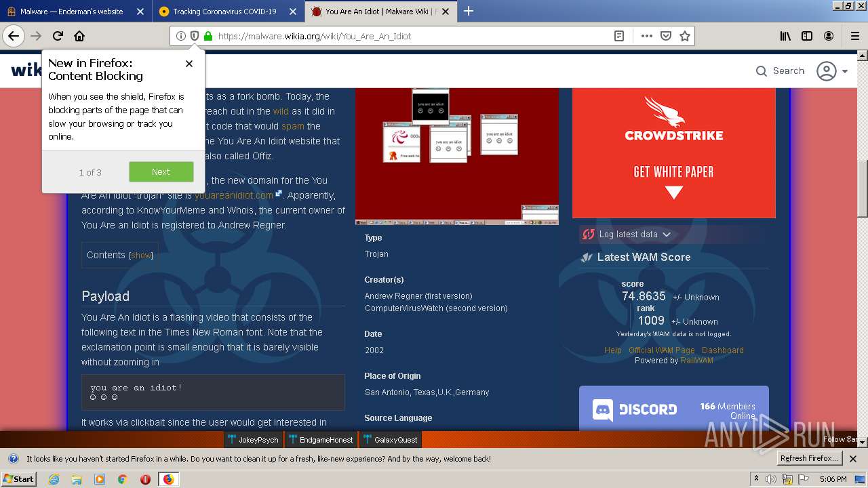Open Internet Explorer from taskbar
This screenshot has width=868, height=488.
(54, 479)
